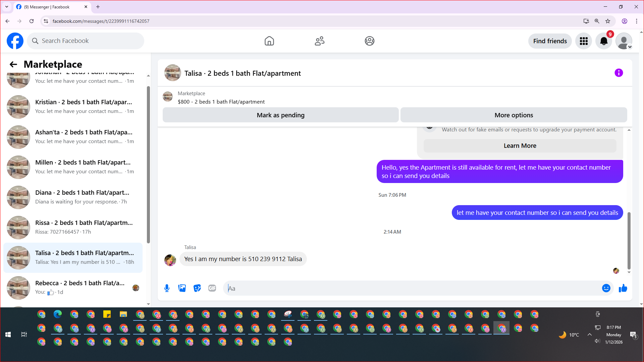Go to the Facebook Home tab
644x362 pixels.
[x=269, y=41]
